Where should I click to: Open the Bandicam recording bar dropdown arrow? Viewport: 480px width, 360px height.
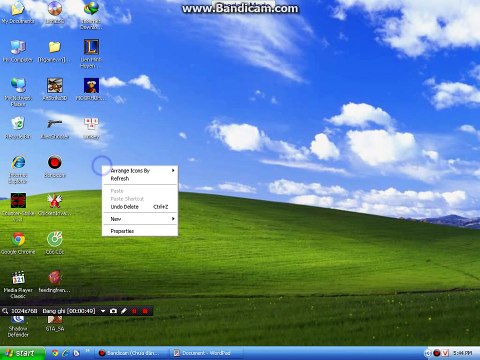click(x=103, y=311)
